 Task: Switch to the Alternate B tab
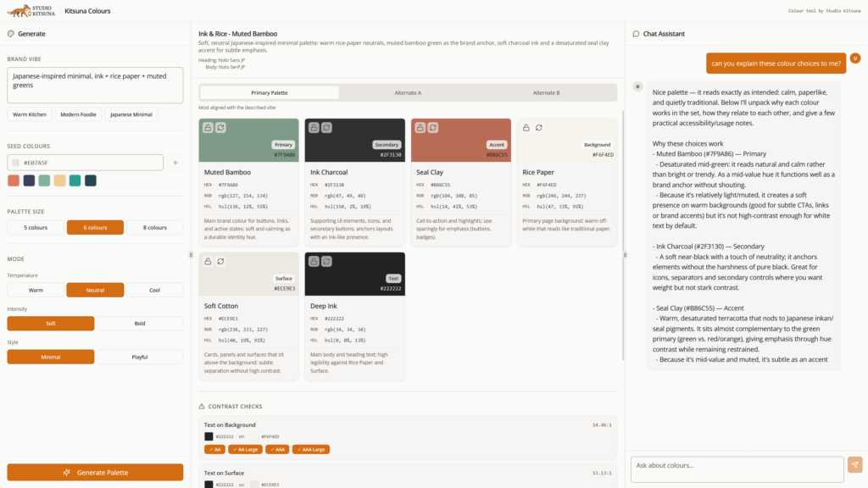[x=545, y=92]
